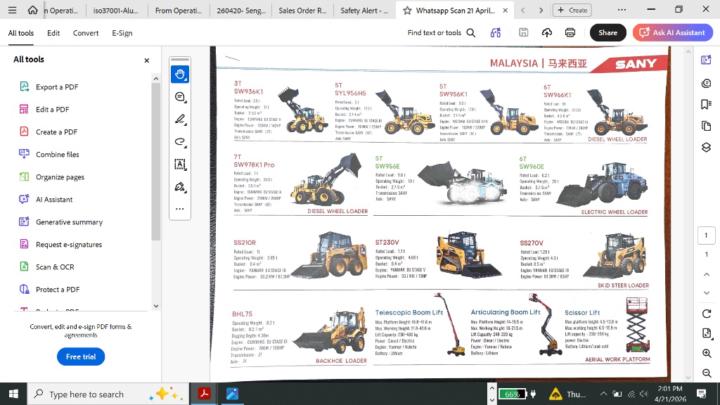Go to next page down arrow
This screenshot has height=405, width=720.
pyautogui.click(x=707, y=292)
